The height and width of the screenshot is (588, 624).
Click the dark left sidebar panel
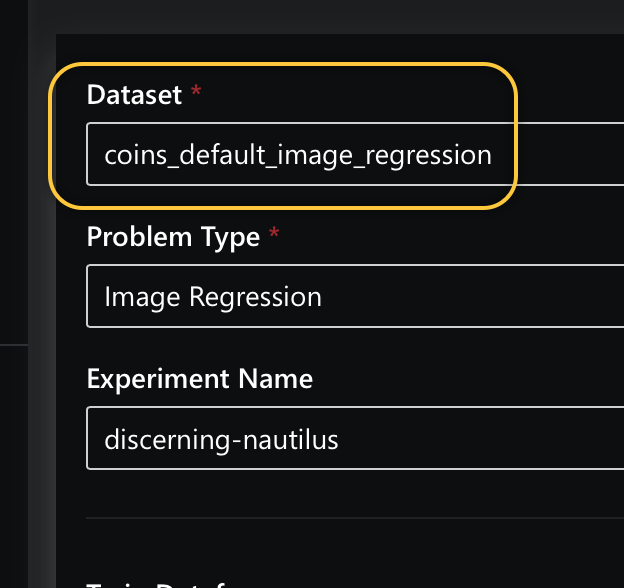pyautogui.click(x=14, y=200)
